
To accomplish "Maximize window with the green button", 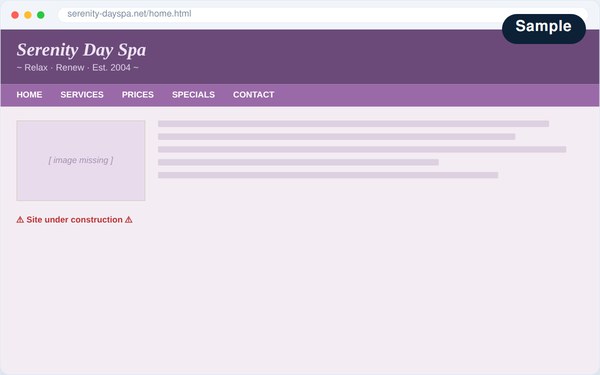I will 41,15.
